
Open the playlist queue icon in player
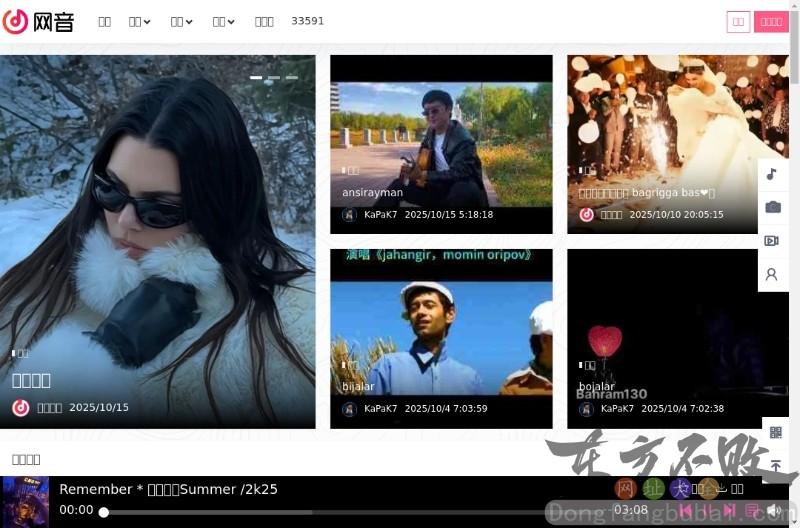pyautogui.click(x=752, y=510)
